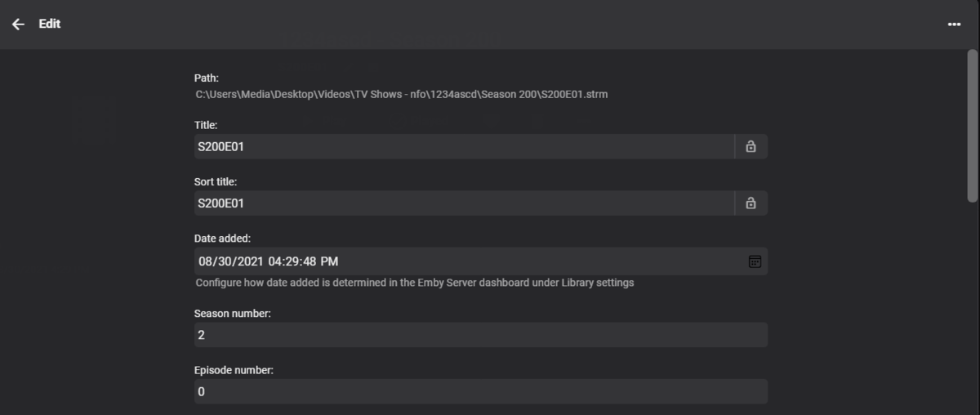The width and height of the screenshot is (980, 415).
Task: Select the Episode number input
Action: [480, 392]
